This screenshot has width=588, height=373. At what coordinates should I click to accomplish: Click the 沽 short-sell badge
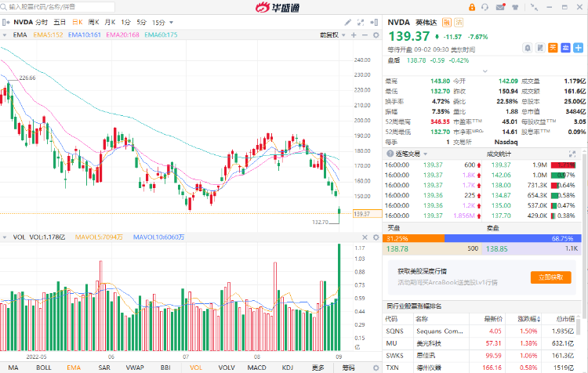pyautogui.click(x=459, y=23)
